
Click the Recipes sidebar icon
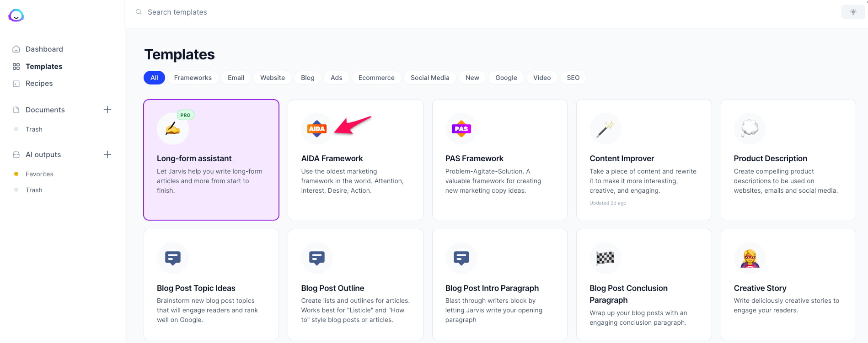[x=16, y=84]
